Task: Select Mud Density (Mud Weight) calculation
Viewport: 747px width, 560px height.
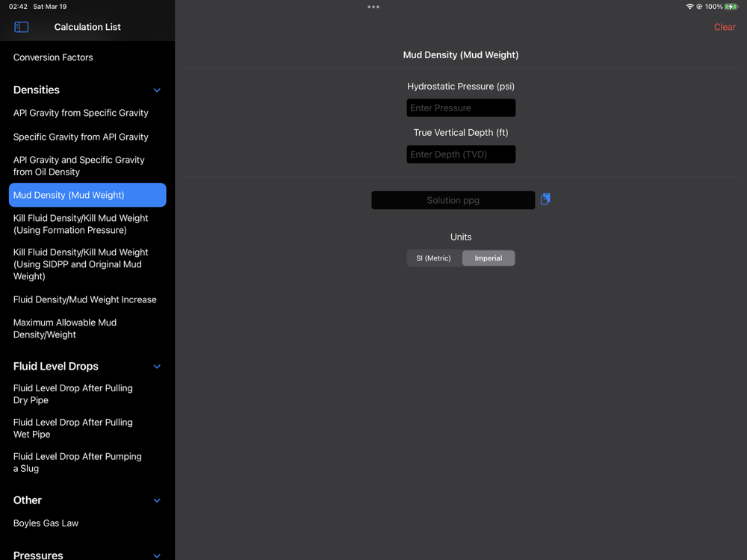Action: pyautogui.click(x=87, y=195)
